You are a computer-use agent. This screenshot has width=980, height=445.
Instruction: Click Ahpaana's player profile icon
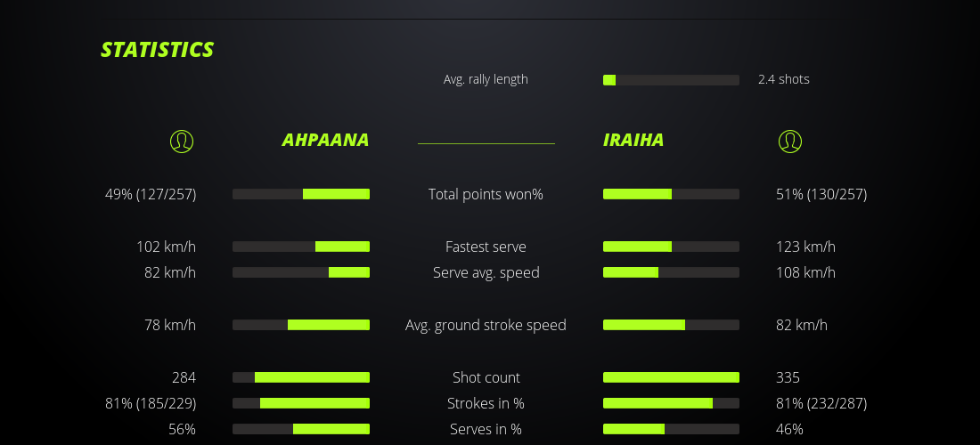pos(182,141)
